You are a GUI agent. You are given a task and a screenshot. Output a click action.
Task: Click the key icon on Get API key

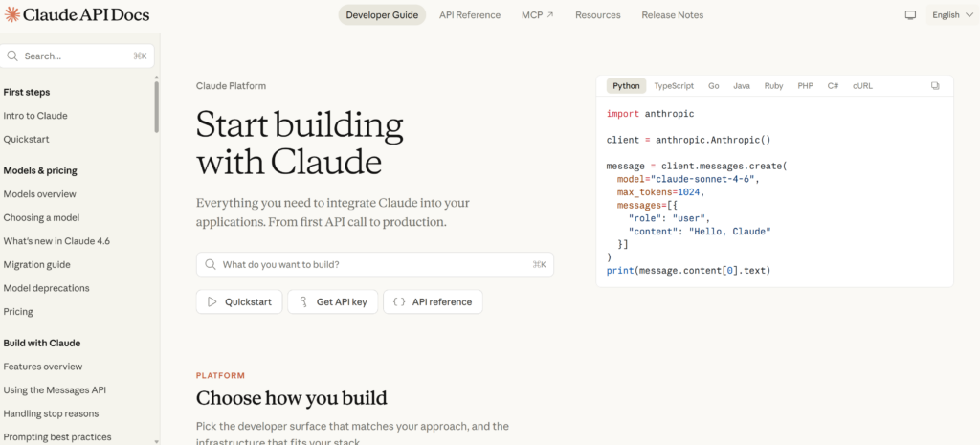point(303,301)
